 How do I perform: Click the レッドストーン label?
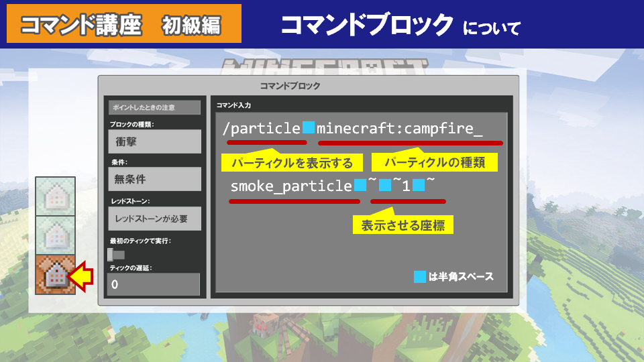click(x=130, y=201)
